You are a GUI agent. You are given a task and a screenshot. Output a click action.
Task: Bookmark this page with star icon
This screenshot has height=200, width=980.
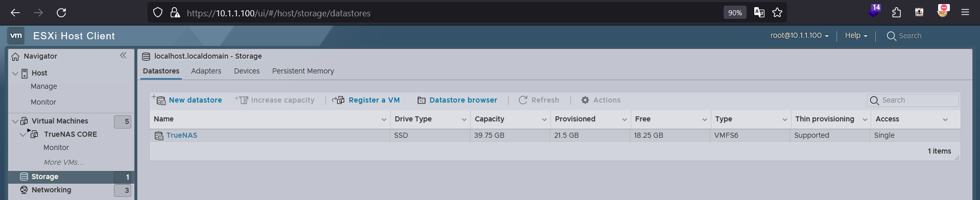click(x=777, y=13)
